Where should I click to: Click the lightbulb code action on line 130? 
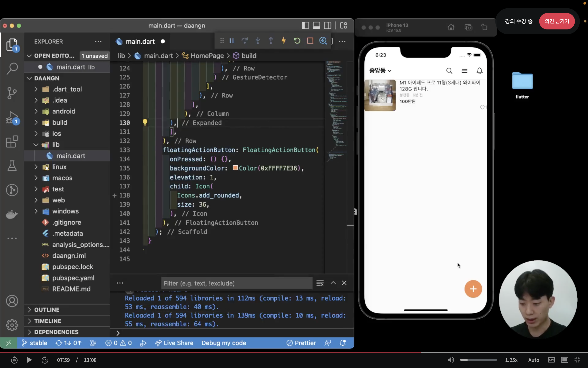[145, 122]
